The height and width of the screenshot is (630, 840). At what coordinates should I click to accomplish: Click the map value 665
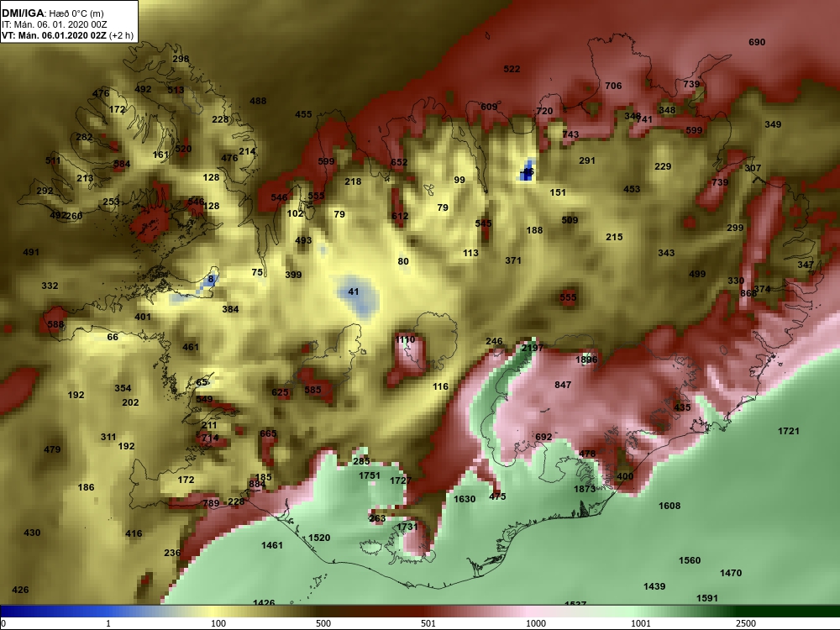point(268,433)
